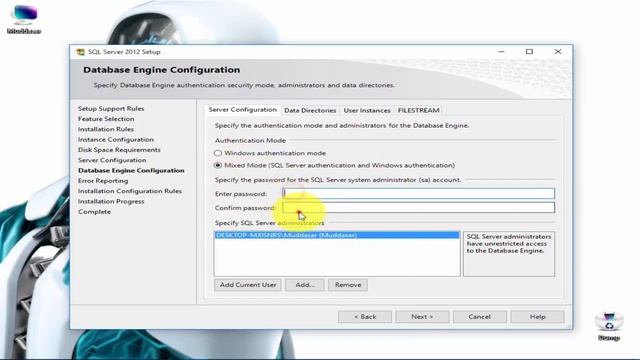Proceed with the Next > button
Image resolution: width=640 pixels, height=360 pixels.
(422, 317)
